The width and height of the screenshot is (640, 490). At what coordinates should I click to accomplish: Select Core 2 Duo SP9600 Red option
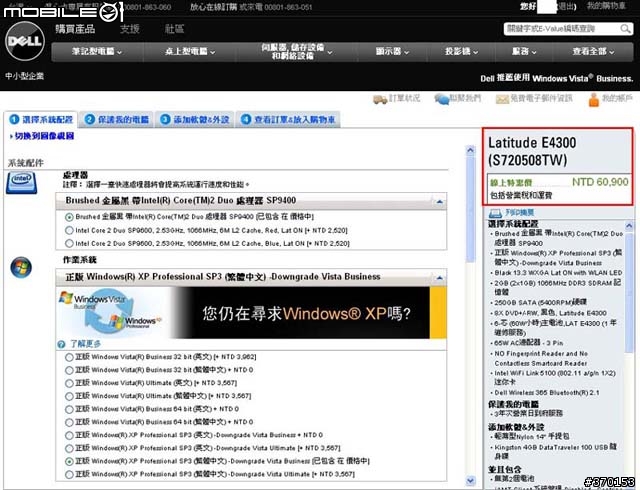69,230
